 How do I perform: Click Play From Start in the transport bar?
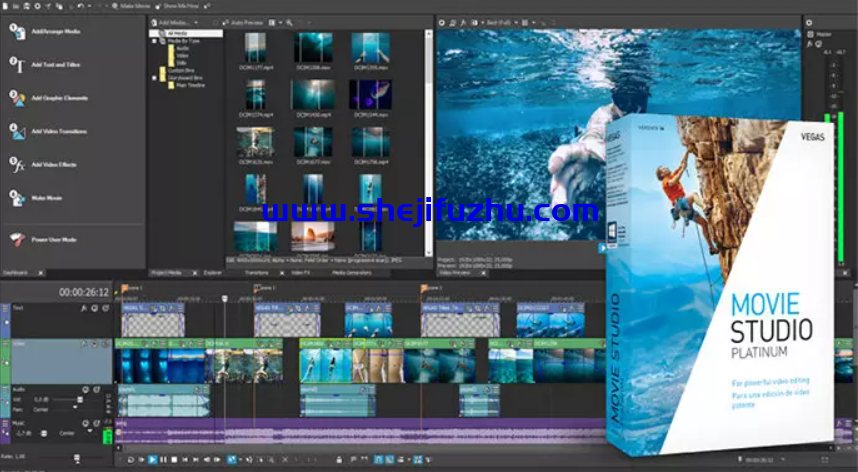[x=141, y=460]
